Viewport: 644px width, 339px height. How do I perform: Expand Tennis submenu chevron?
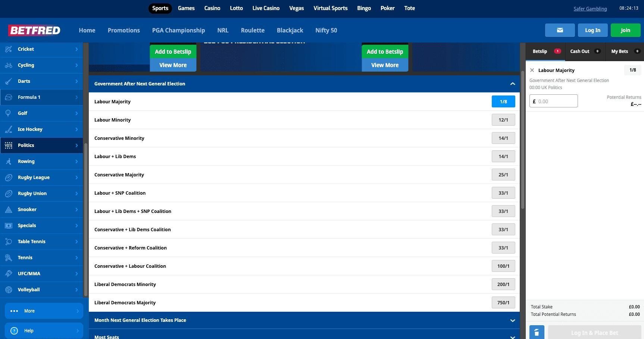click(x=76, y=257)
